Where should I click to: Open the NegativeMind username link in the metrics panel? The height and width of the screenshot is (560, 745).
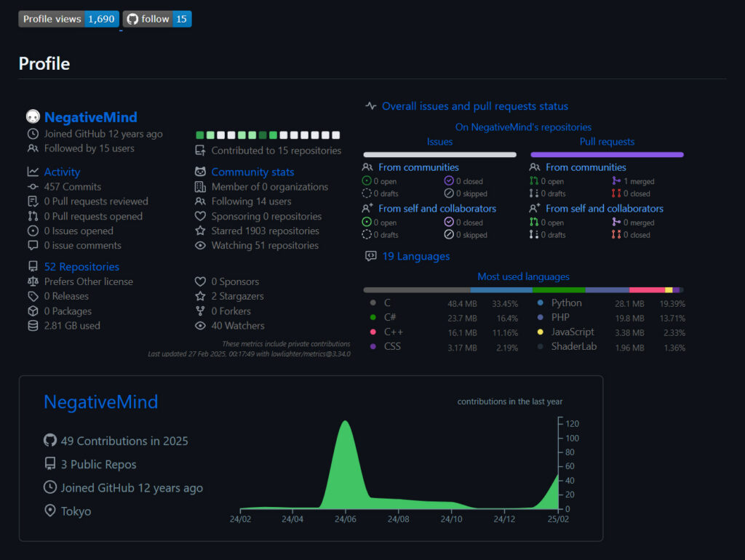[90, 117]
